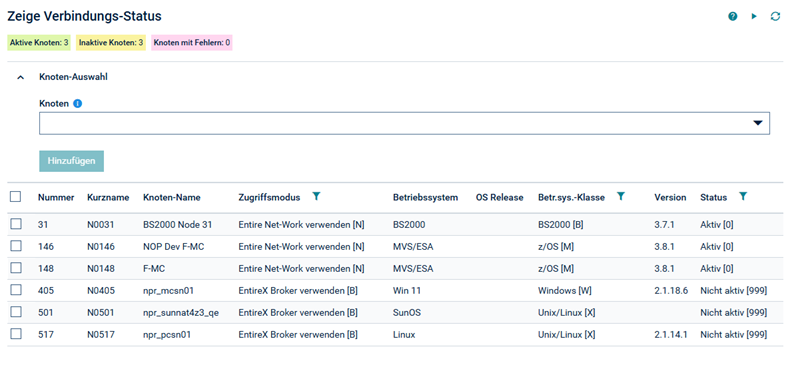Click the Win 11 operating system cell
This screenshot has height=379, width=796.
[407, 291]
